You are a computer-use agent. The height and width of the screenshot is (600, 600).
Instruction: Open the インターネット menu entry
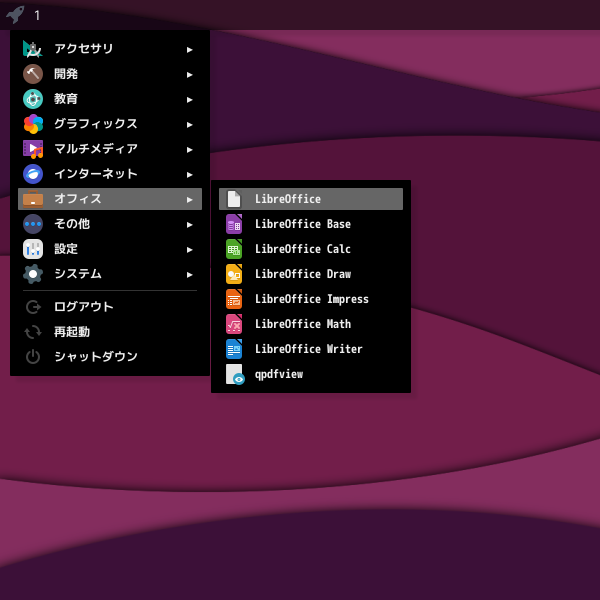[x=110, y=174]
